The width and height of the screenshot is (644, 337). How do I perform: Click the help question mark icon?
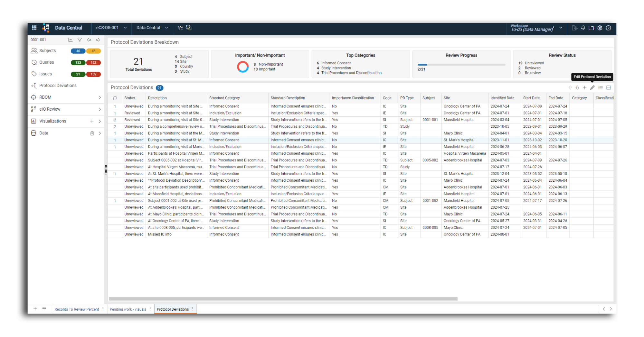point(608,28)
